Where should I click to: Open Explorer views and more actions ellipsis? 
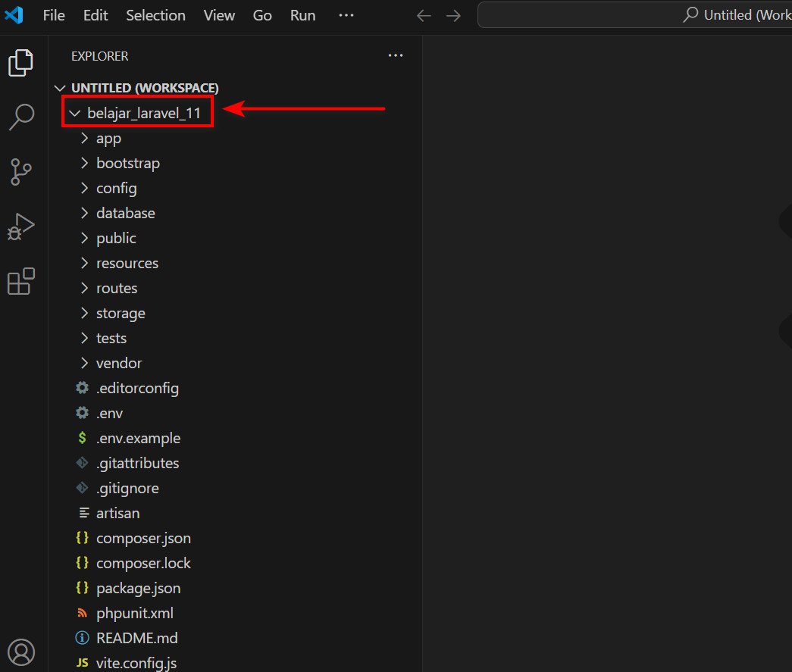click(x=396, y=55)
